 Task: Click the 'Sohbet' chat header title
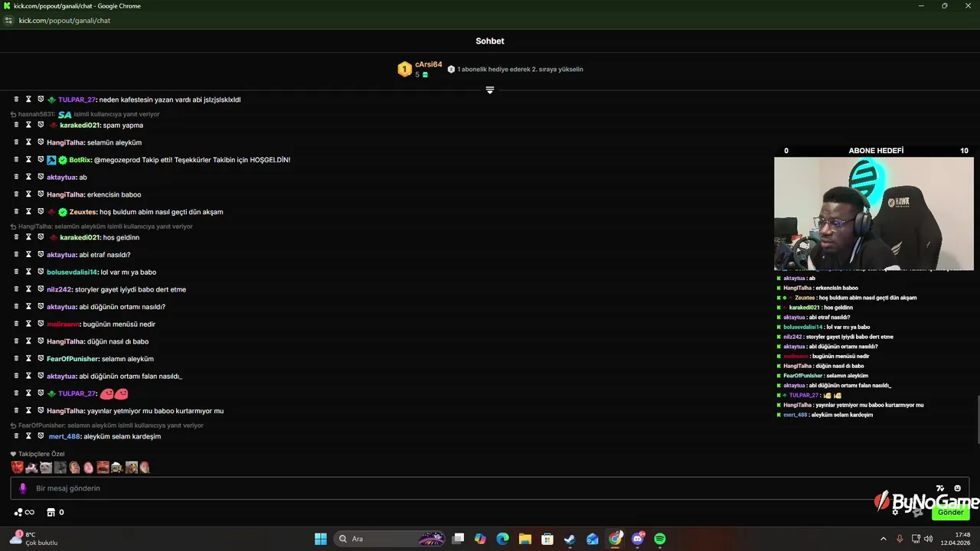490,41
